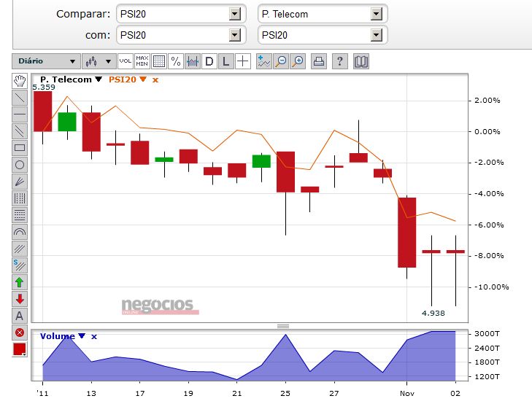
Task: Click the 3000T volume axis label
Action: (487, 334)
